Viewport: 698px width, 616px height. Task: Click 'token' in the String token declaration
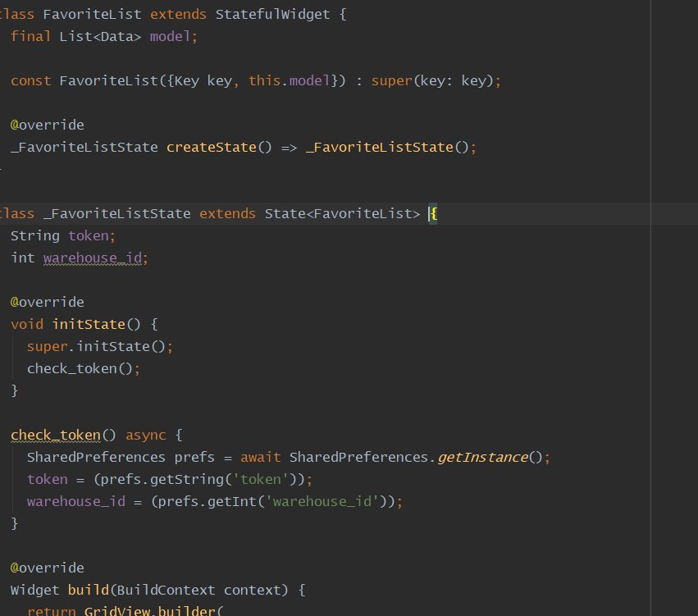88,236
